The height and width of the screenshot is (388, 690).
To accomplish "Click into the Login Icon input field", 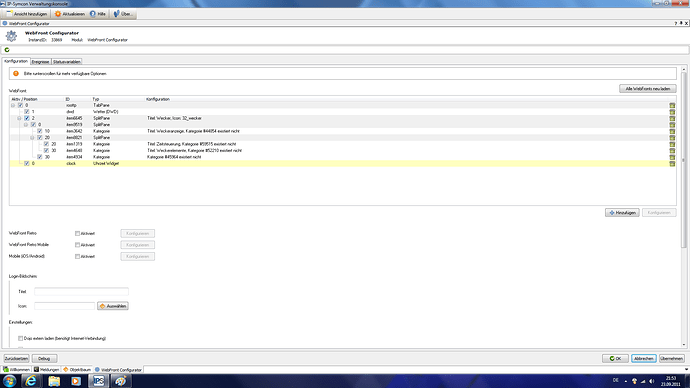I will click(65, 306).
